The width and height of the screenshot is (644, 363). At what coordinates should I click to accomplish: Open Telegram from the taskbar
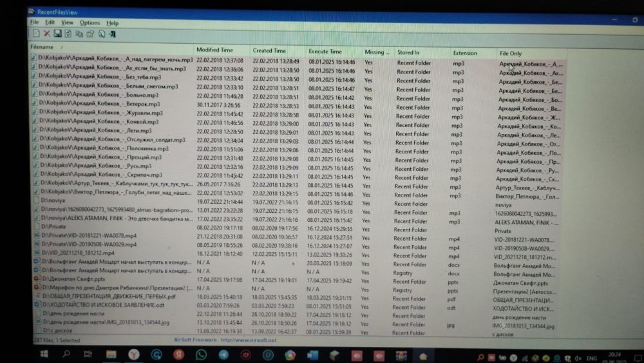223,355
